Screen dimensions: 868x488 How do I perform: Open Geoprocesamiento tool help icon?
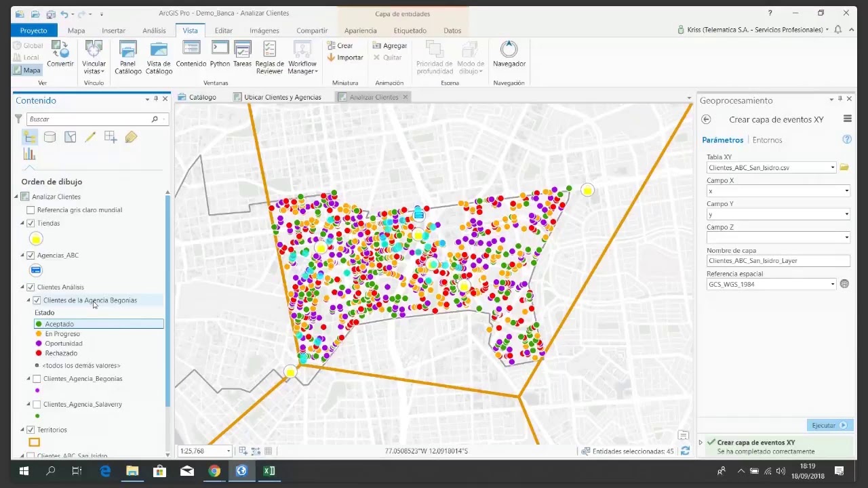[x=846, y=140]
